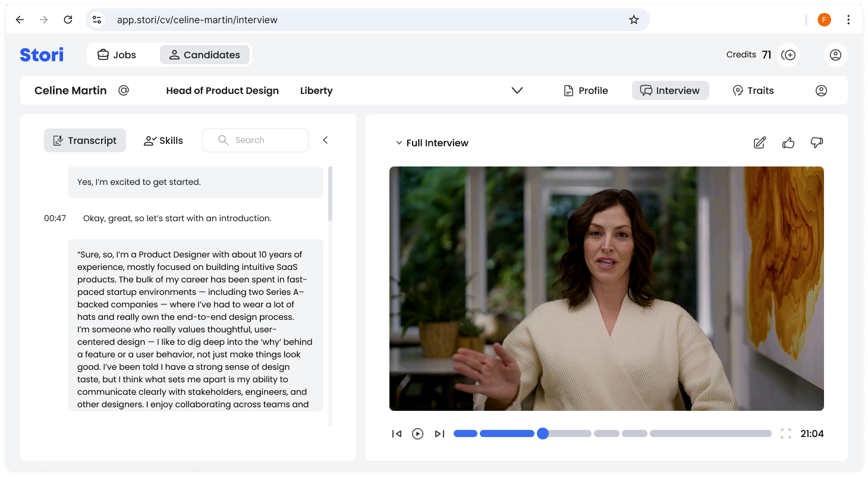Click the transcript panel scrollbar
Screen dimensions: 868x478
coord(331,194)
